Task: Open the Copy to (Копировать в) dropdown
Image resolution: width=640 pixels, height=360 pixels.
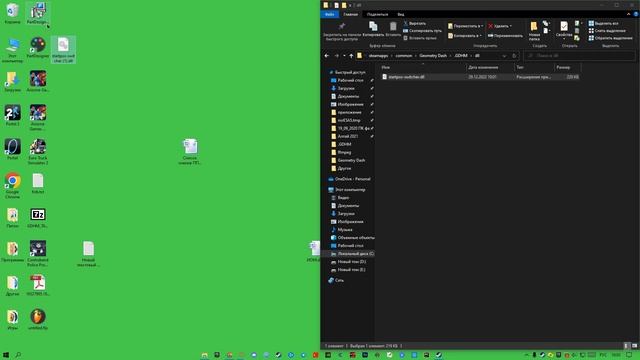Action: point(464,36)
